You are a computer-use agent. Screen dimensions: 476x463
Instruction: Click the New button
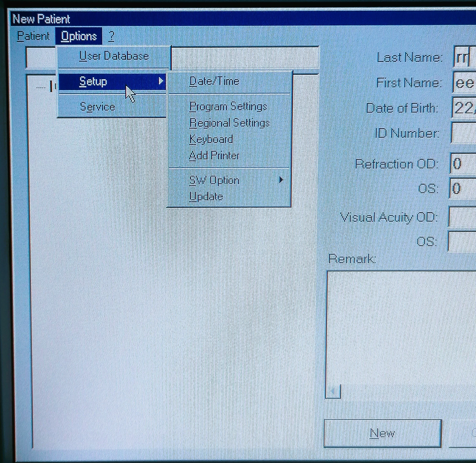382,433
